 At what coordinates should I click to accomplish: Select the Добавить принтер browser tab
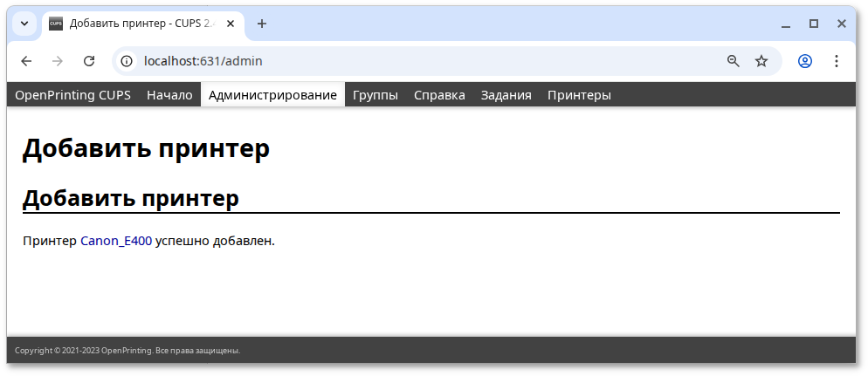point(143,24)
